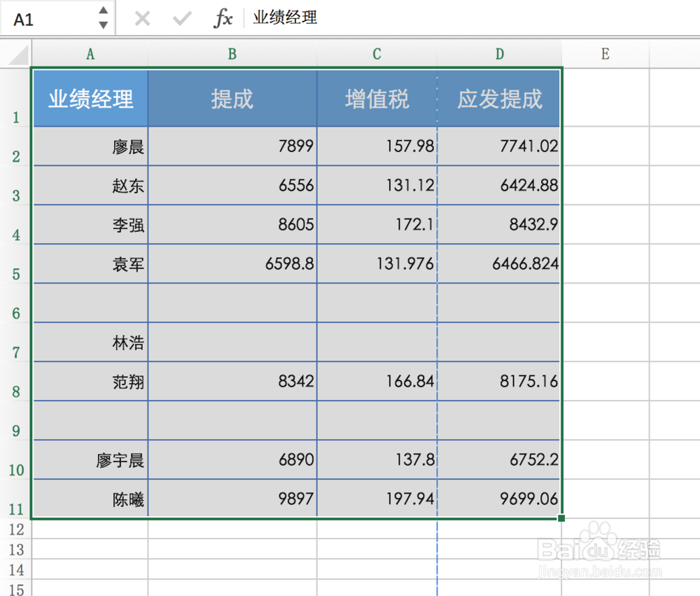This screenshot has width=700, height=596.
Task: Select the cell with value 197.94
Action: (376, 499)
